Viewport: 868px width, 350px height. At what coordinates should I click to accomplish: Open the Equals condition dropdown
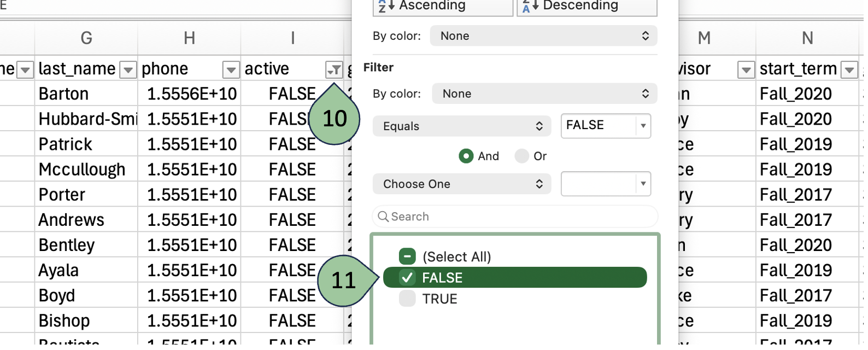tap(462, 126)
